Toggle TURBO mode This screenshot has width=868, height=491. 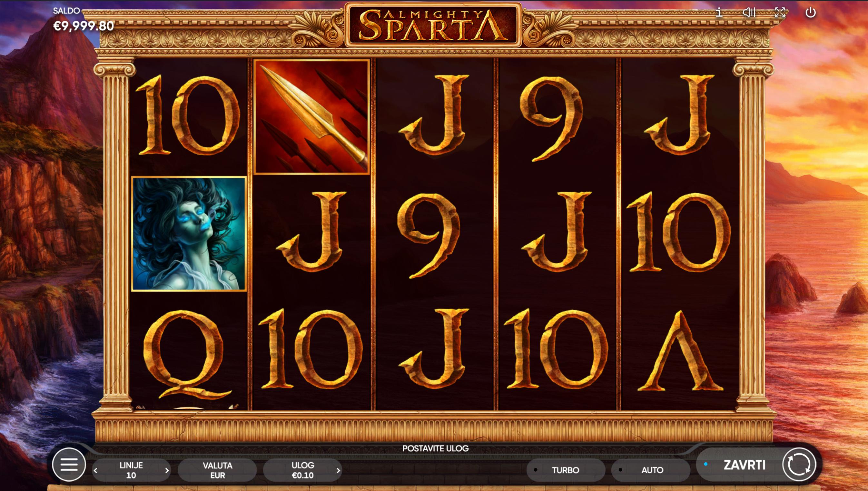coord(566,470)
